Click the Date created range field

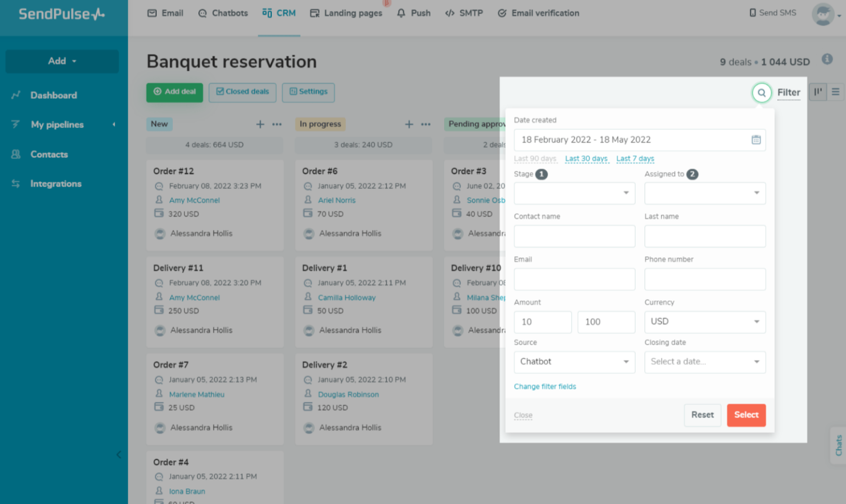[x=640, y=140]
